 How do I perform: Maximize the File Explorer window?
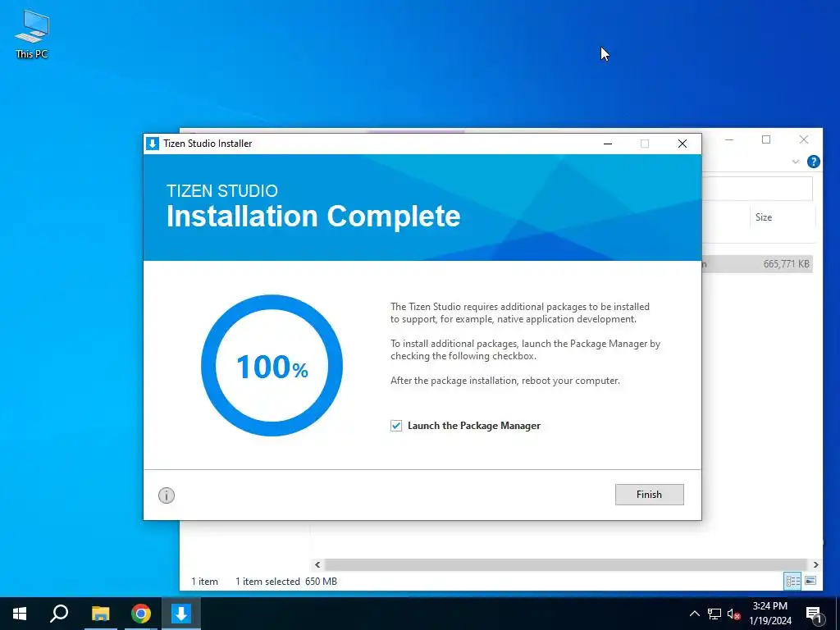tap(766, 139)
